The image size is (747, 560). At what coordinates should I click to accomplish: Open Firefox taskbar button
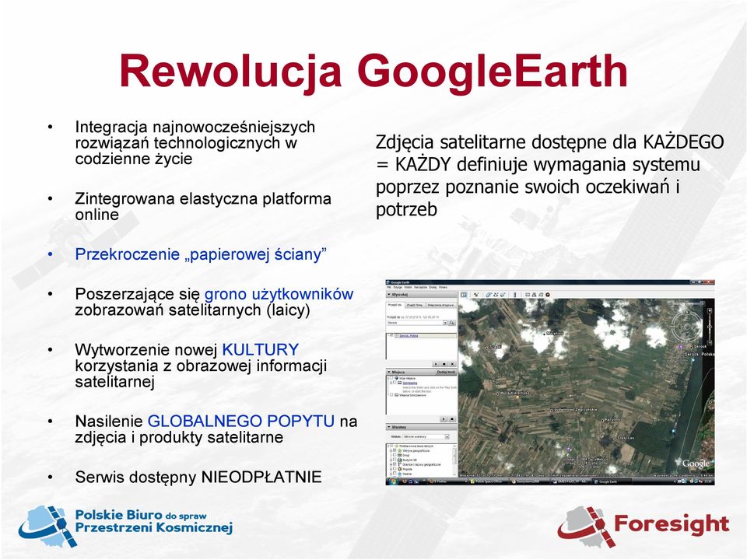pos(448,481)
